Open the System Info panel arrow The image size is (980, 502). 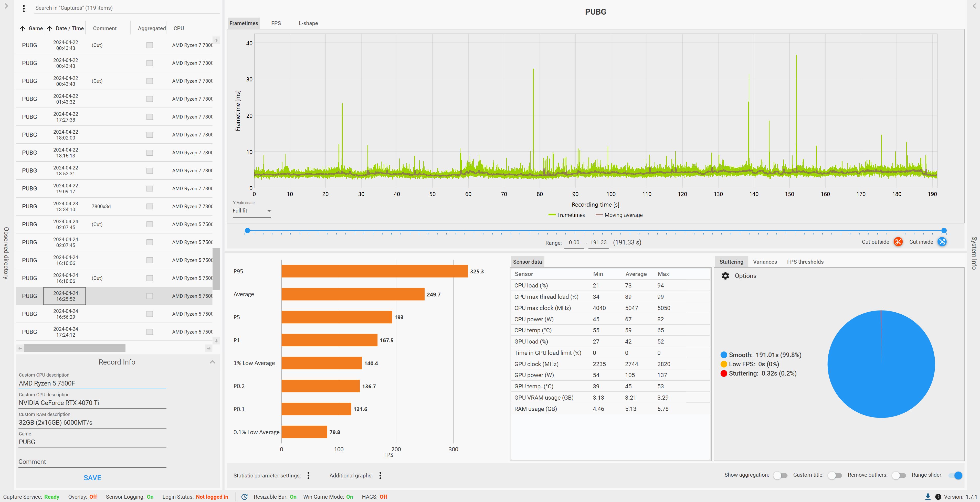(974, 6)
